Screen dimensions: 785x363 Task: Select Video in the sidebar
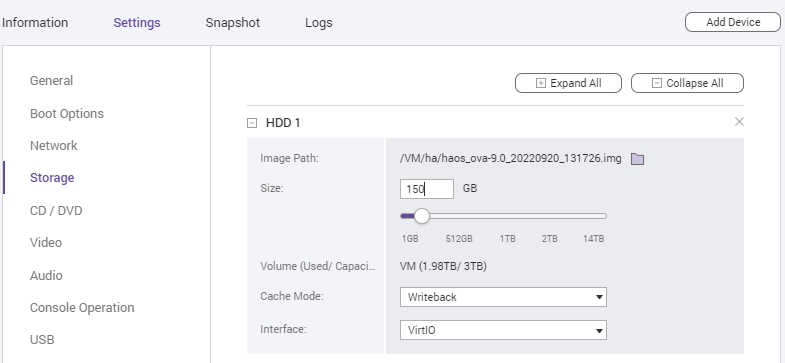pos(46,243)
